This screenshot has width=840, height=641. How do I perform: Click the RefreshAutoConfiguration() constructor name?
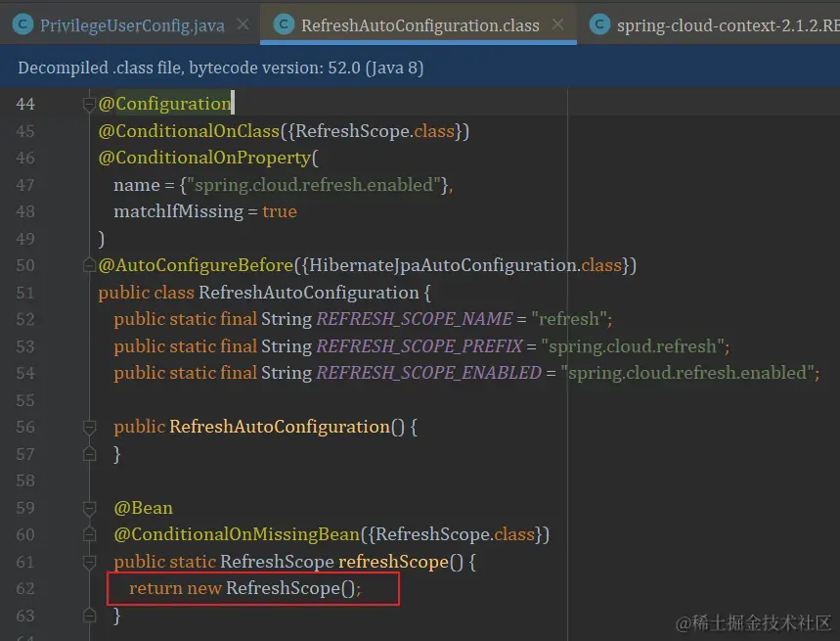pyautogui.click(x=280, y=427)
